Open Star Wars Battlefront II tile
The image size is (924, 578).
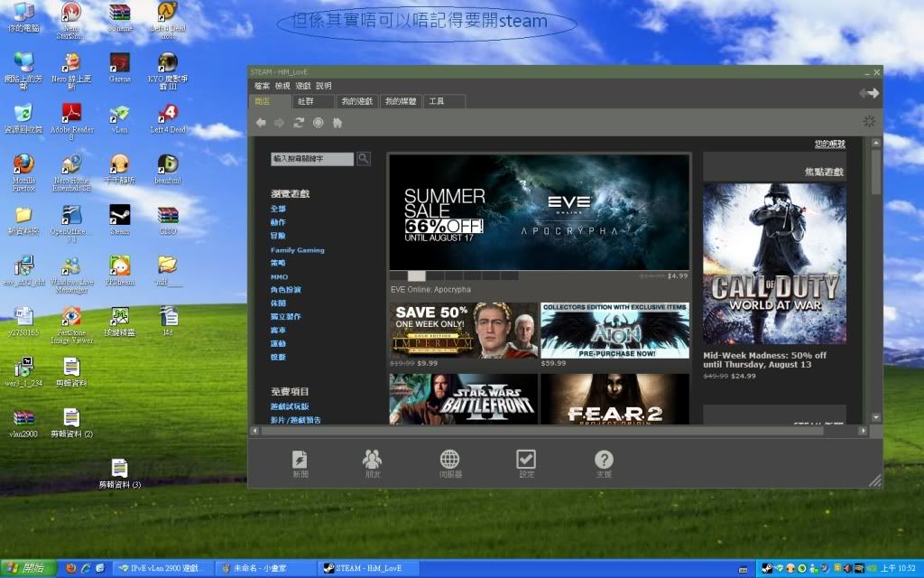point(463,398)
